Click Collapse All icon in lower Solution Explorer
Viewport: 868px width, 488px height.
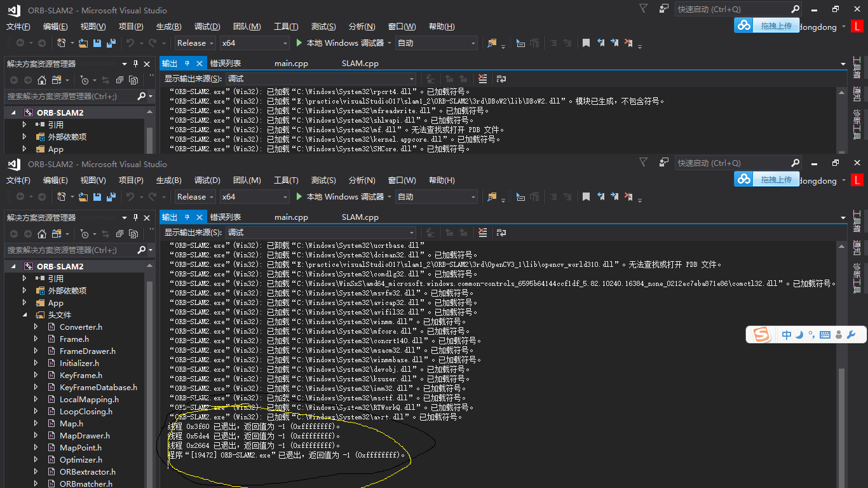point(119,234)
